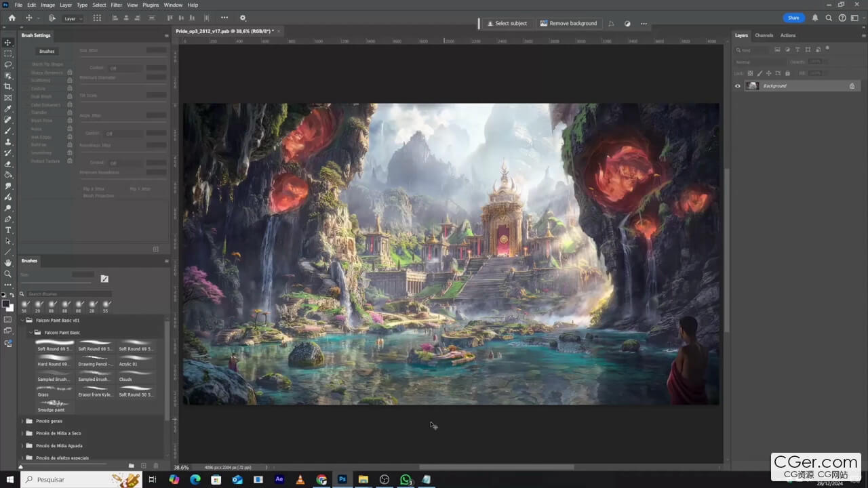This screenshot has width=868, height=488.
Task: Open Photoshop search magnifier icon
Action: coord(829,18)
